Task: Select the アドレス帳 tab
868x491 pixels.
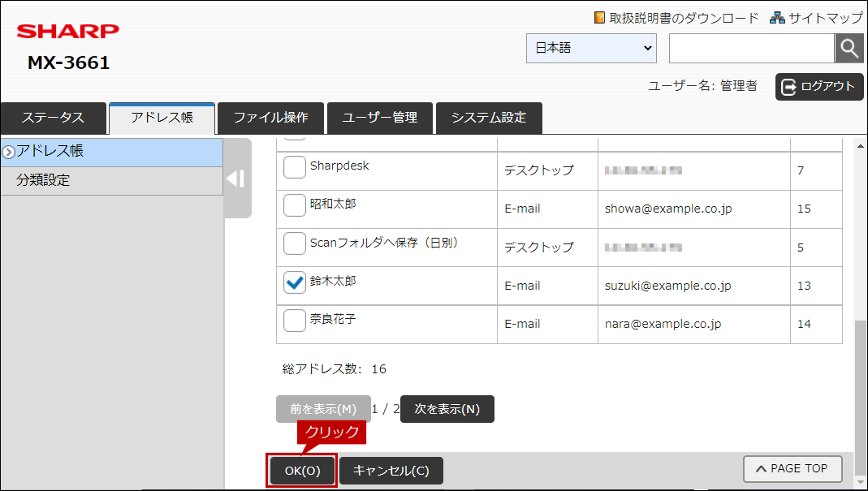Action: pyautogui.click(x=162, y=118)
